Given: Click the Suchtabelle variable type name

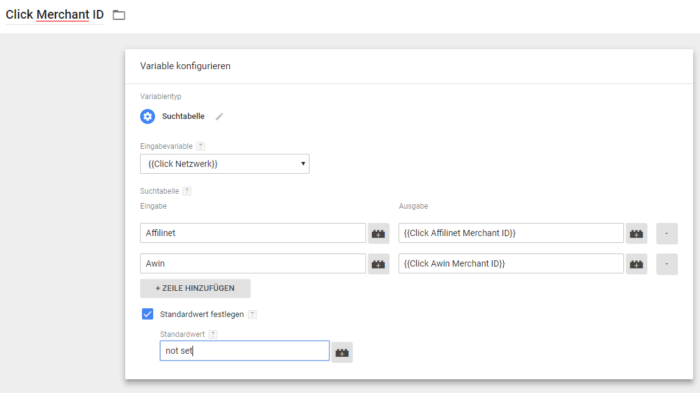Looking at the screenshot, I should coord(183,116).
